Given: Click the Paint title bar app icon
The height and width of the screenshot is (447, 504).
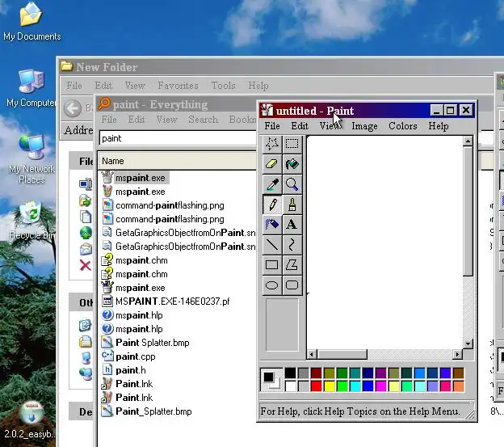Looking at the screenshot, I should pos(267,110).
